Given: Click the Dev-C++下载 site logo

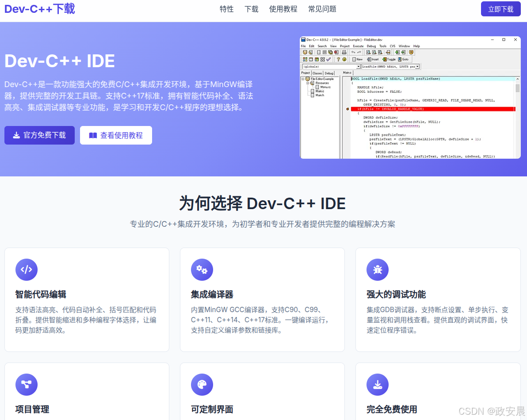Looking at the screenshot, I should click(x=40, y=9).
